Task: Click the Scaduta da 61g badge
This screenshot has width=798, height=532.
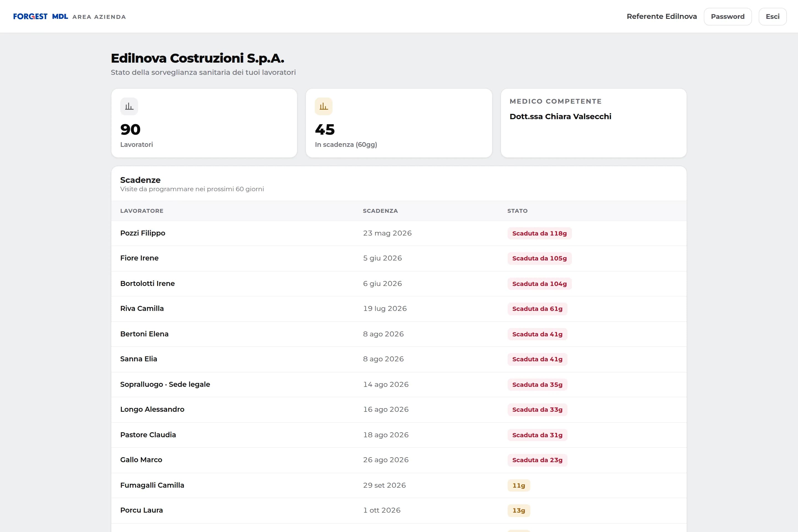Action: point(538,309)
